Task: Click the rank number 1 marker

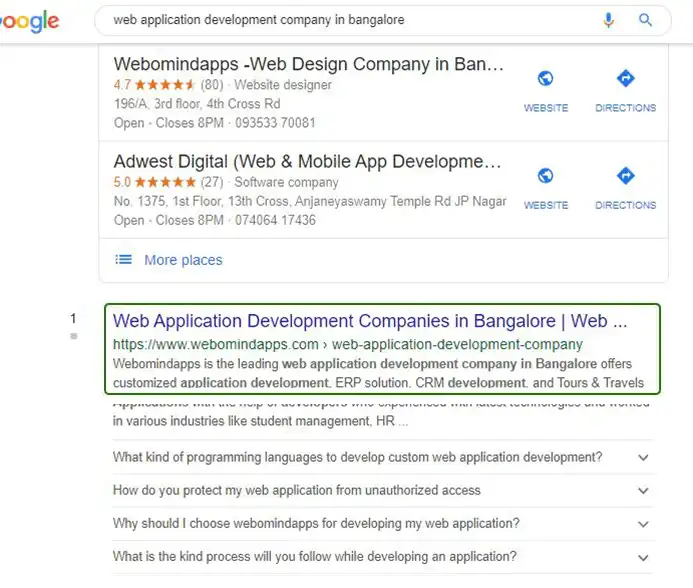Action: [73, 318]
